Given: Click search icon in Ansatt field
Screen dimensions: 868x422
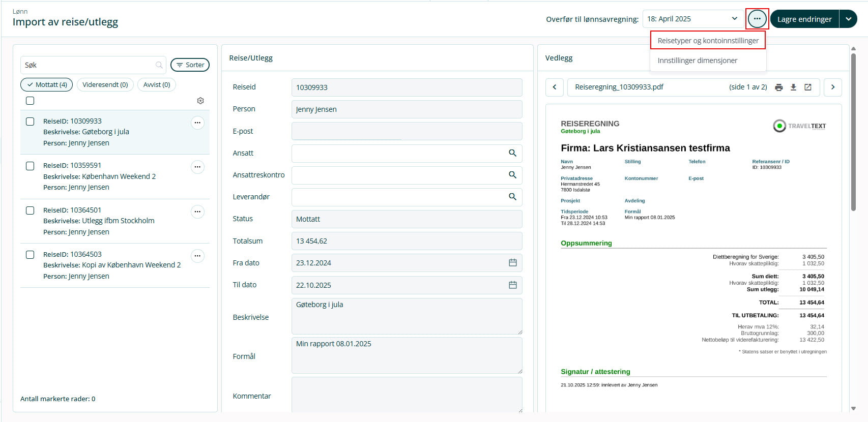Looking at the screenshot, I should [512, 153].
